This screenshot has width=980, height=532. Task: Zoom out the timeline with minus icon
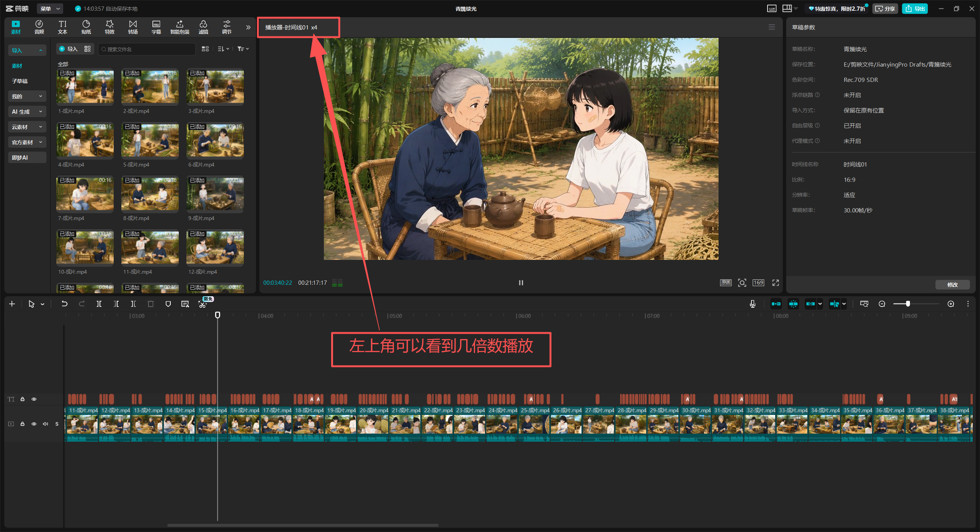(x=882, y=304)
